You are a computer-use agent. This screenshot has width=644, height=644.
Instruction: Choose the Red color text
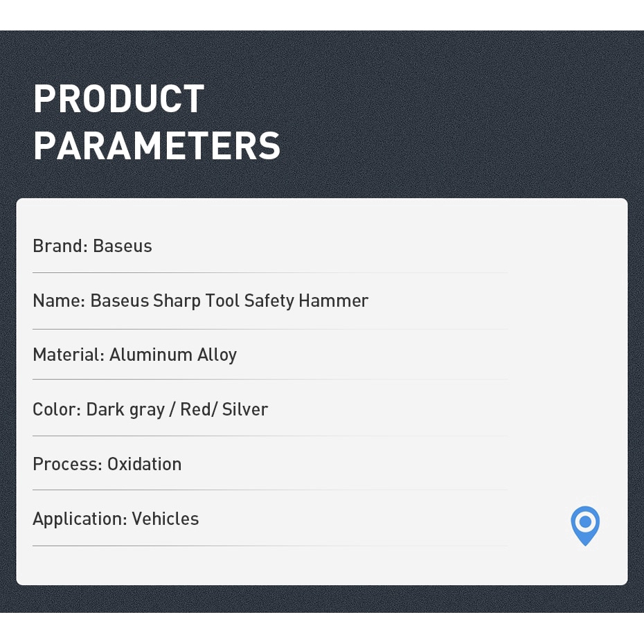click(x=196, y=409)
